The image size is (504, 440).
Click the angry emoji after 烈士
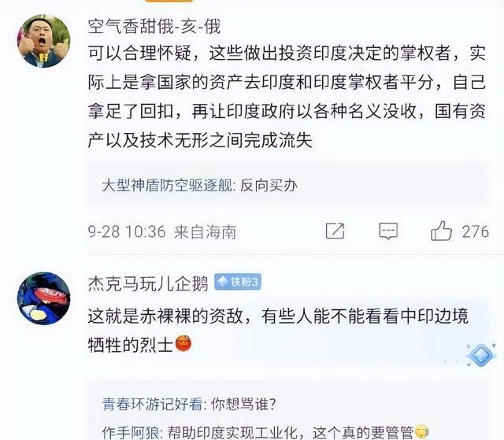pyautogui.click(x=183, y=344)
